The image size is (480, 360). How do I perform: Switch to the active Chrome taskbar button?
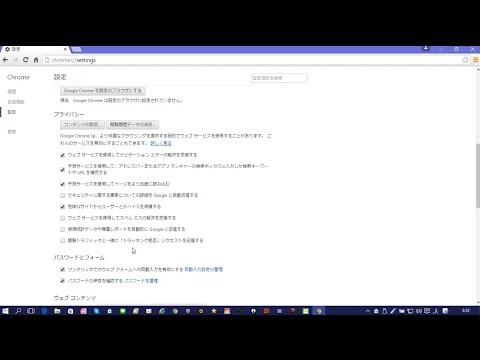[319, 311]
